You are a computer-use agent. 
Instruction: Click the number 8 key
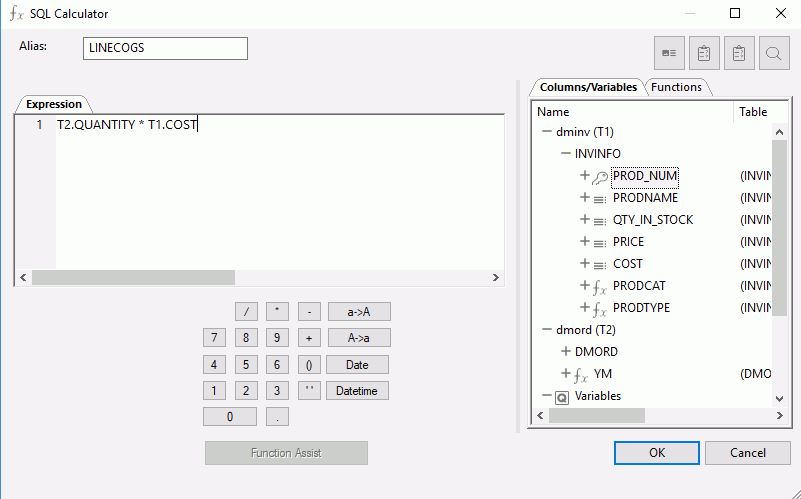pos(246,338)
